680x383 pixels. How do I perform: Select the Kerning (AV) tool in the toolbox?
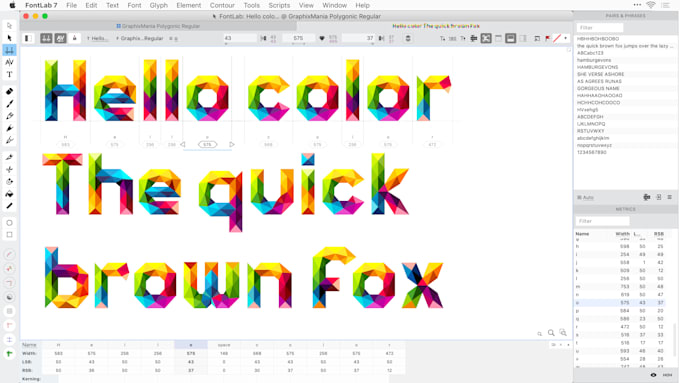10,62
